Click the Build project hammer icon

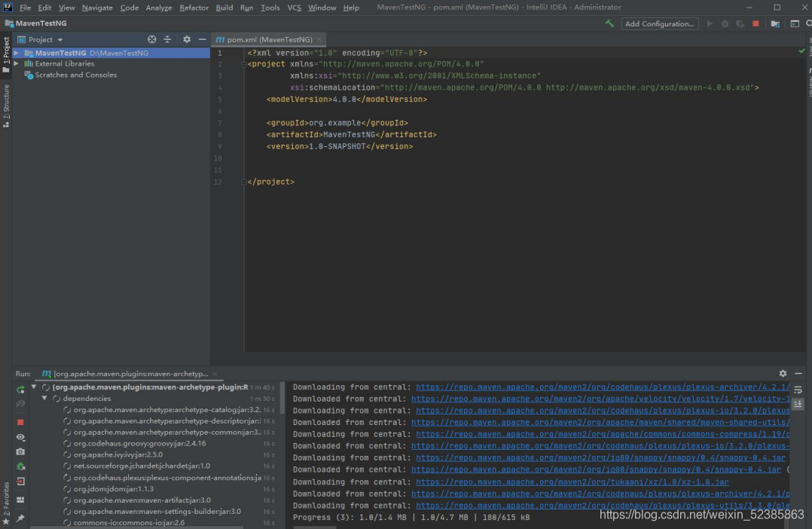coord(609,24)
